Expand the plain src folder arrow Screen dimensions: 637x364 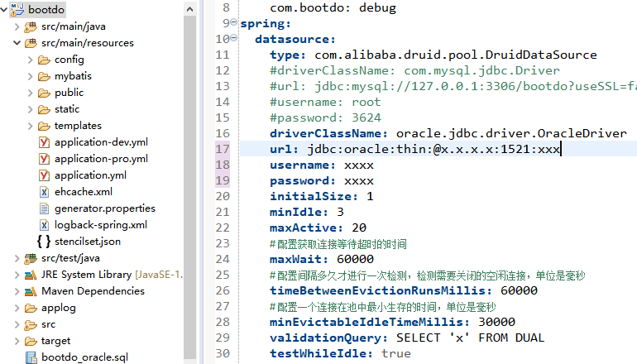17,325
